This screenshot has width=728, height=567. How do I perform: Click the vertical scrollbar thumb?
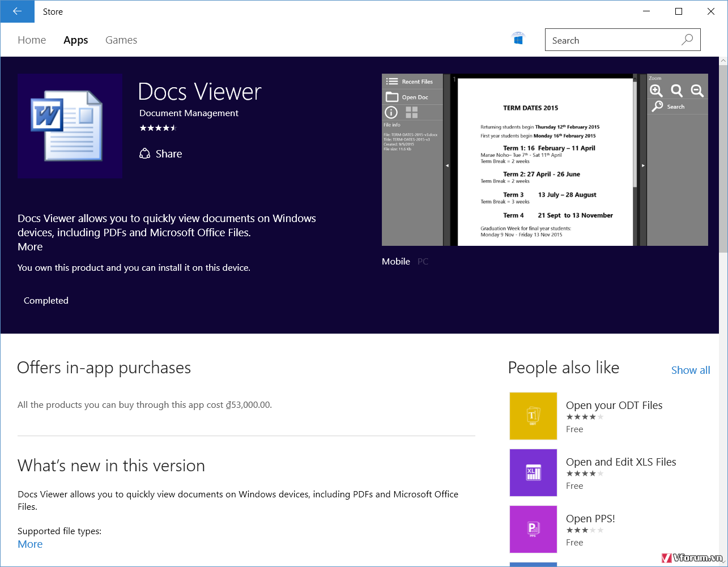(x=723, y=159)
